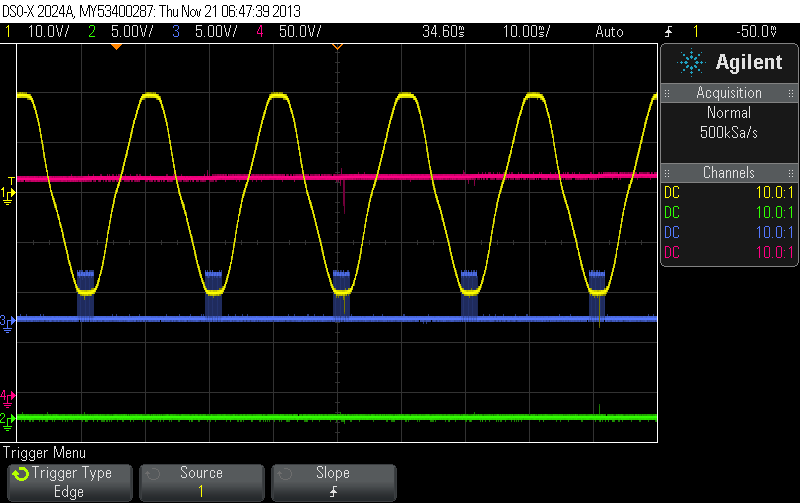The image size is (800, 503).
Task: Click the channel 4 ground marker
Action: coord(8,398)
